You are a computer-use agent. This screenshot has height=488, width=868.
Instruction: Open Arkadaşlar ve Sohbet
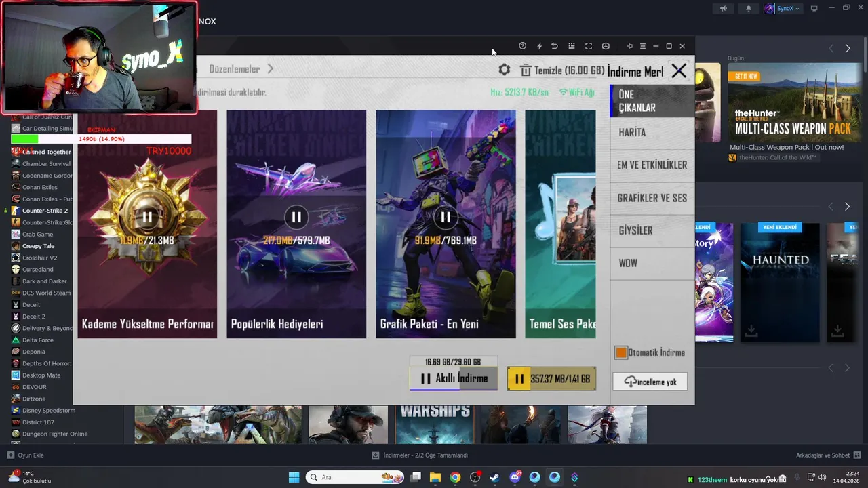pyautogui.click(x=828, y=455)
